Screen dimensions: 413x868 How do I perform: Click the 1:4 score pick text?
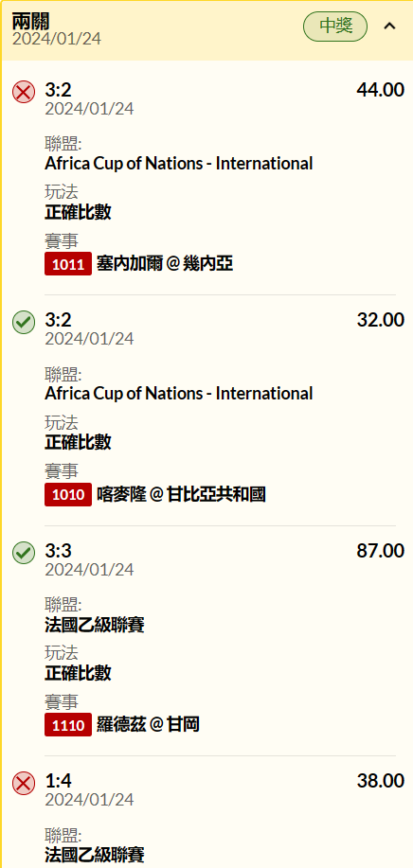[58, 781]
